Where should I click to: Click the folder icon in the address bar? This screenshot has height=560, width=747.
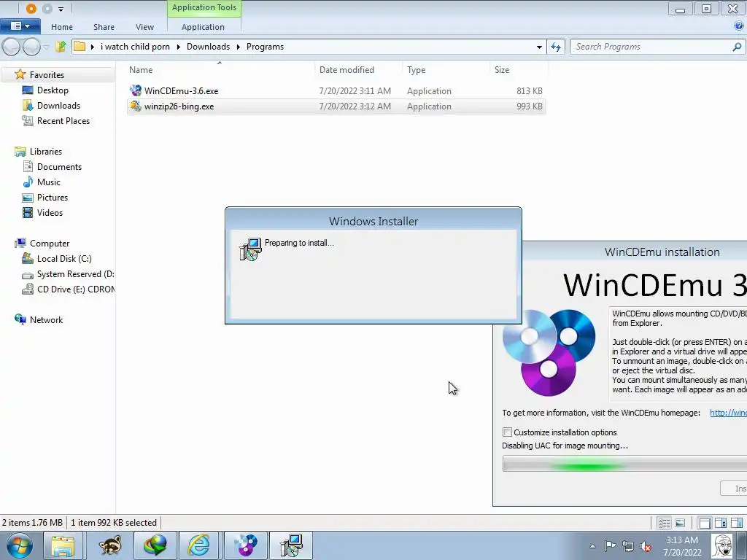pyautogui.click(x=80, y=47)
